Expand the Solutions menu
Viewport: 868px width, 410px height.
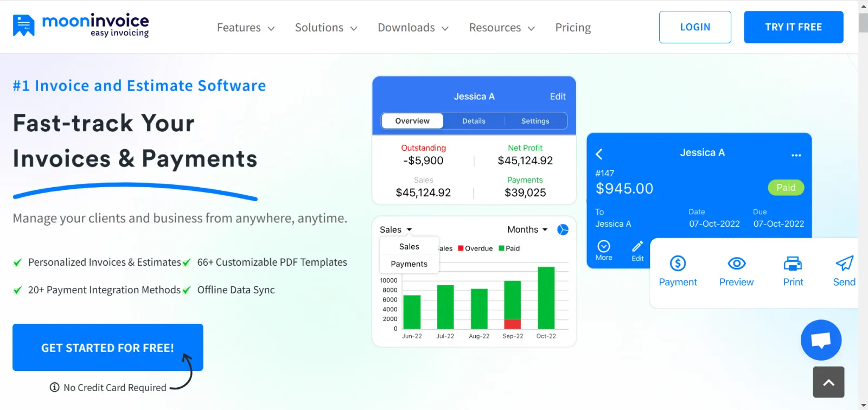click(326, 28)
